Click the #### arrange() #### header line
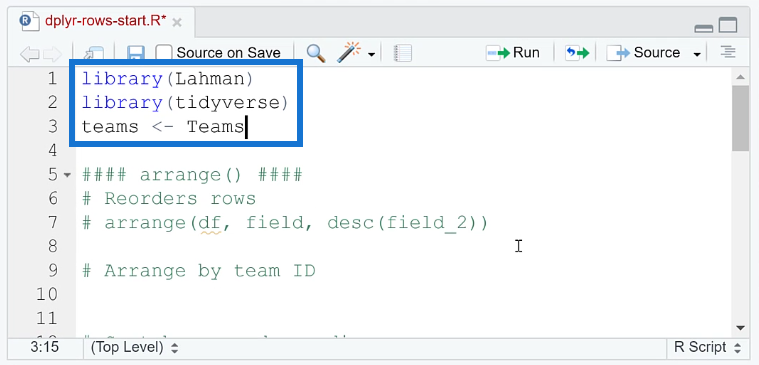759x365 pixels. click(192, 175)
